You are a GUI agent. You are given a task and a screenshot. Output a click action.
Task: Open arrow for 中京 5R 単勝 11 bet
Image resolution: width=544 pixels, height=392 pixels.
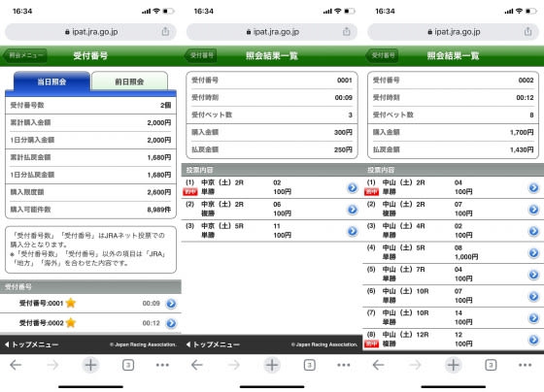353,231
